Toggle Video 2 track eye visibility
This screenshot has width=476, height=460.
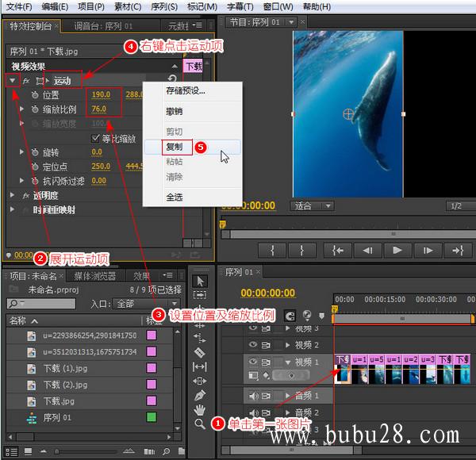coord(252,344)
